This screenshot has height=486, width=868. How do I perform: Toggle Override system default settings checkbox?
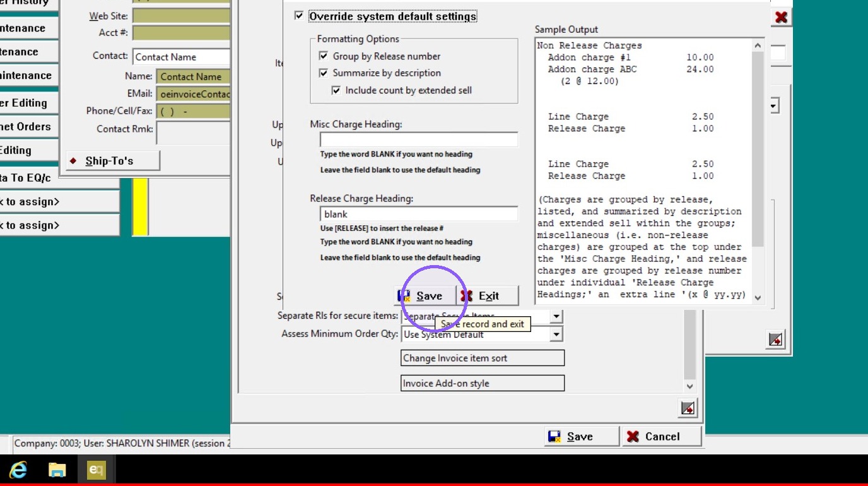[x=299, y=16]
